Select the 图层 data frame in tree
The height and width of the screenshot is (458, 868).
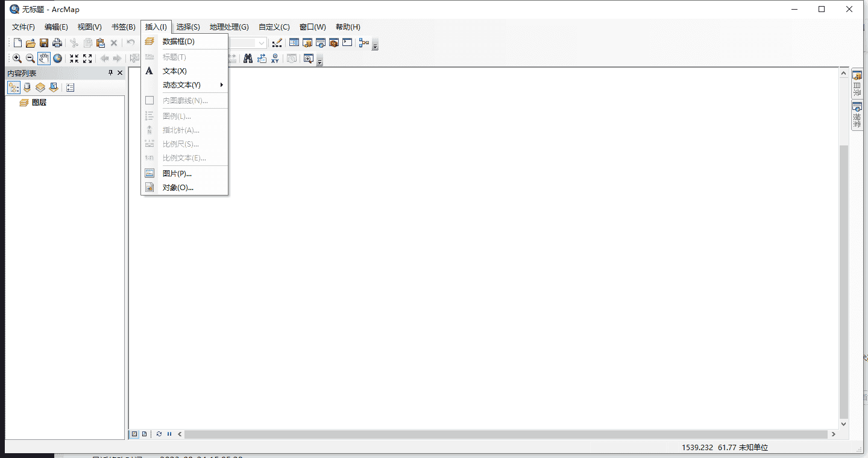click(x=39, y=103)
